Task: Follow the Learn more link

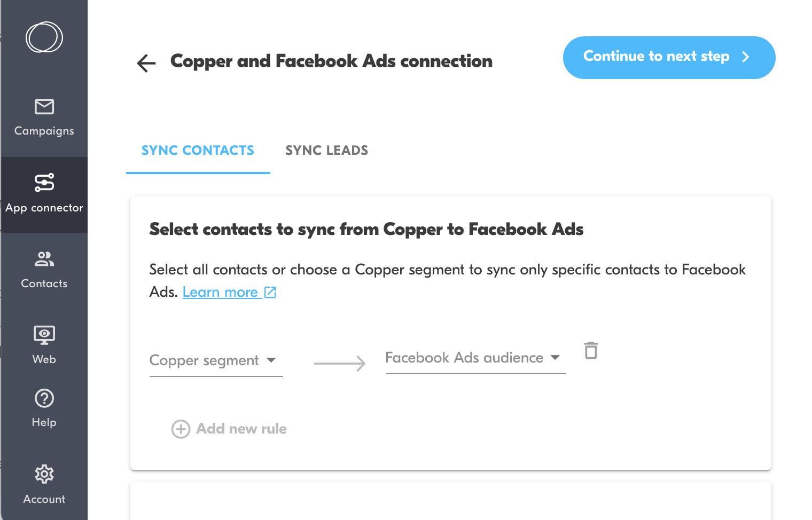Action: click(x=220, y=292)
